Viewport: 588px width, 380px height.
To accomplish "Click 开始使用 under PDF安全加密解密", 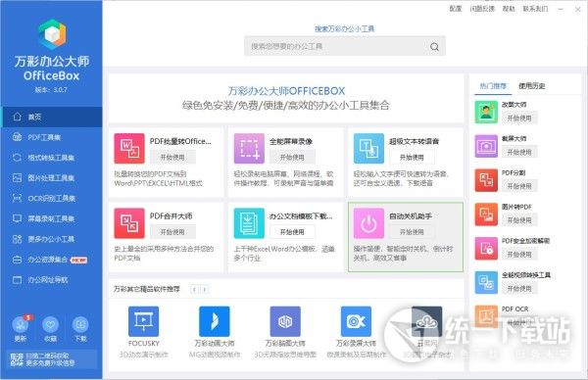I will [519, 254].
